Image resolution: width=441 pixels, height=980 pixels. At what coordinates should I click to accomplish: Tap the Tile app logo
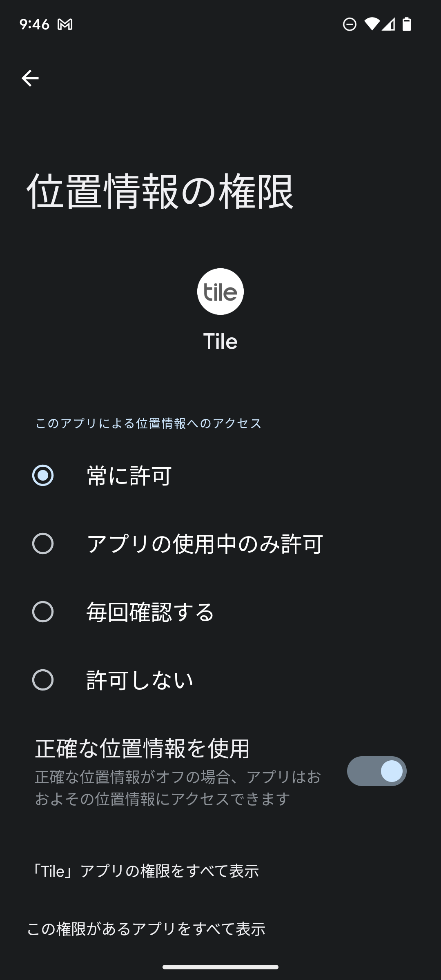tap(220, 292)
